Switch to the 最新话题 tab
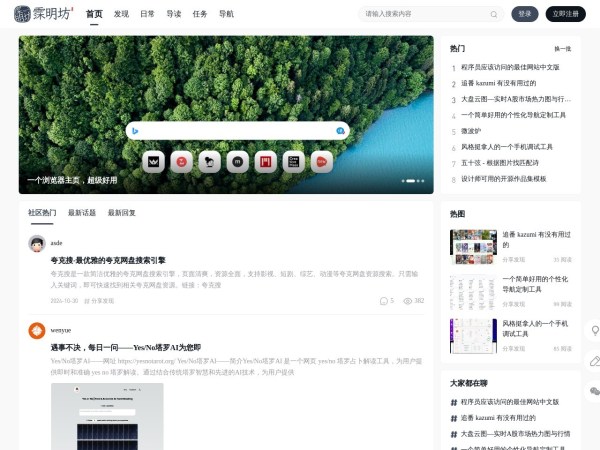This screenshot has height=450, width=600. click(82, 213)
